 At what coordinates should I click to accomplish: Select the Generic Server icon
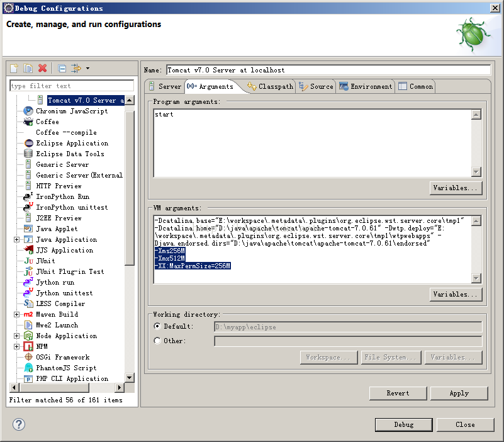[28, 164]
